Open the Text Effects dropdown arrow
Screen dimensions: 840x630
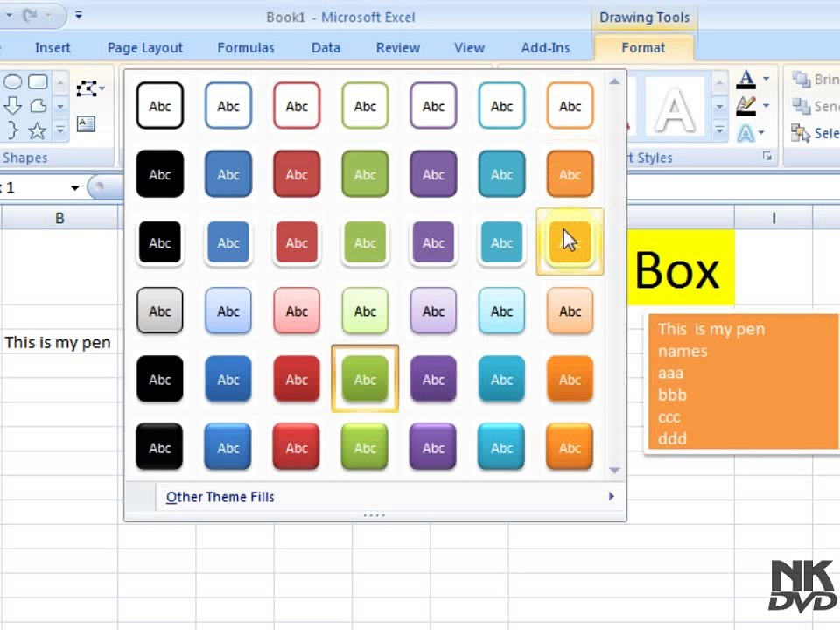pos(761,132)
